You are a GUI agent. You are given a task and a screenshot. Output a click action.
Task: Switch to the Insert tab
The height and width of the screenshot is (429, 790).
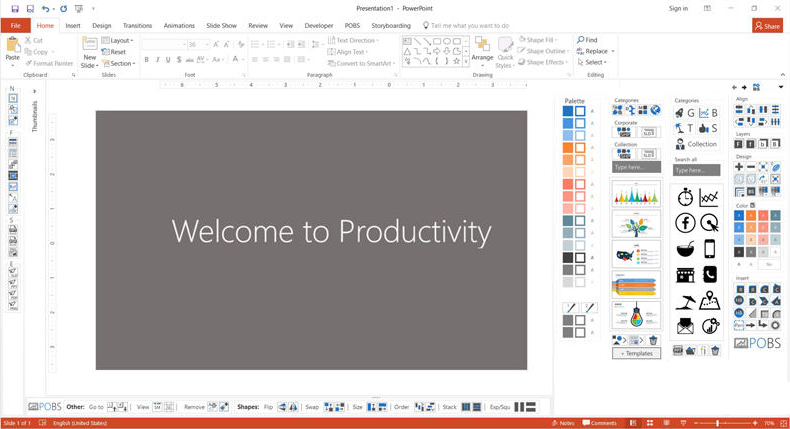click(73, 25)
